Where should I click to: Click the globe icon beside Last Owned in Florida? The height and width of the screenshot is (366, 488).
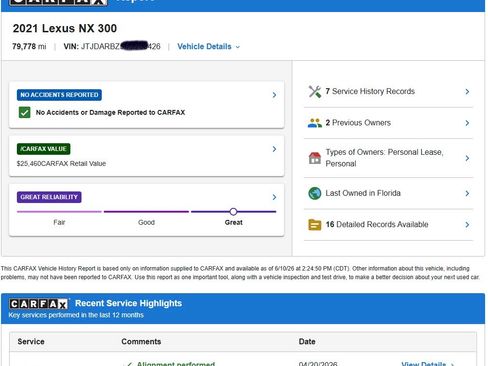point(315,193)
